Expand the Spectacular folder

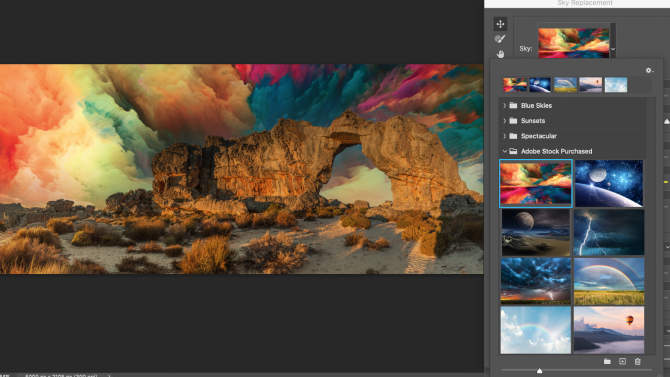(505, 136)
